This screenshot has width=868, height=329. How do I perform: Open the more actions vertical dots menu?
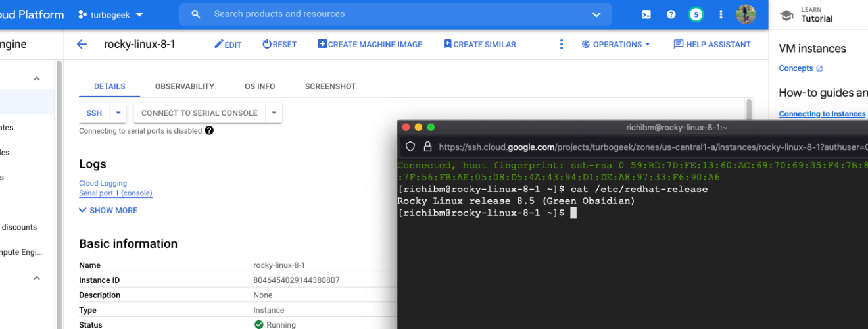click(561, 45)
